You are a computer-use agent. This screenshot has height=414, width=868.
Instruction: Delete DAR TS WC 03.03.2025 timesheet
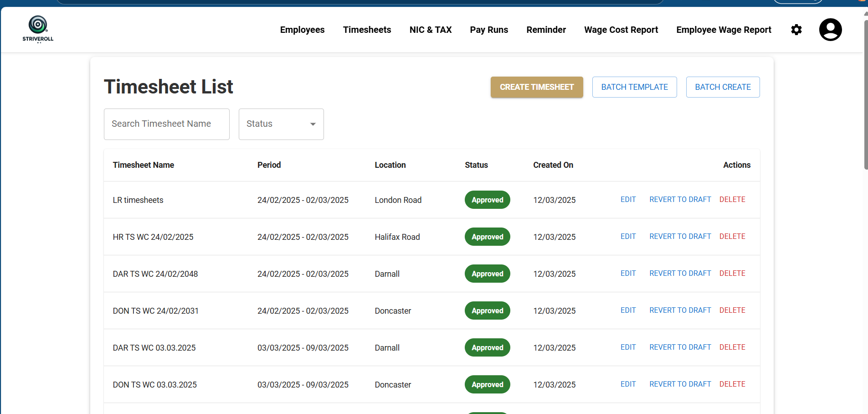pyautogui.click(x=732, y=347)
